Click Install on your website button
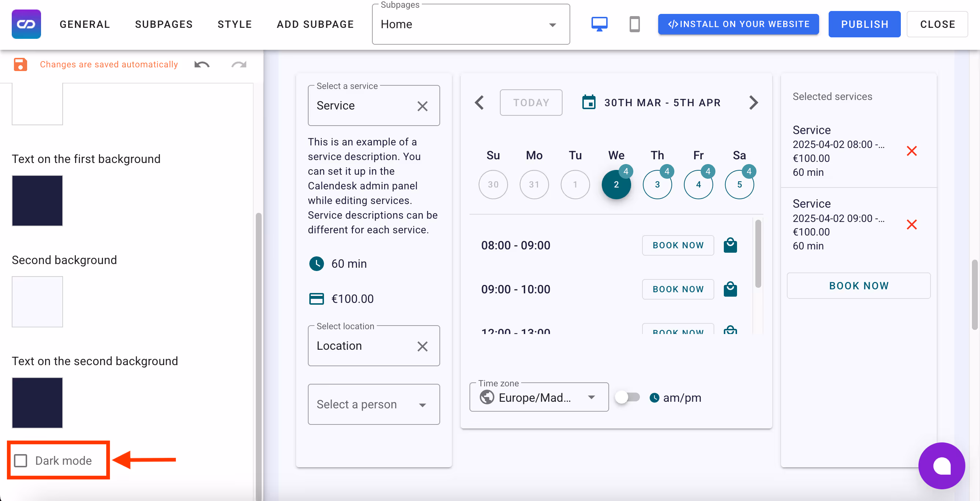 [738, 24]
